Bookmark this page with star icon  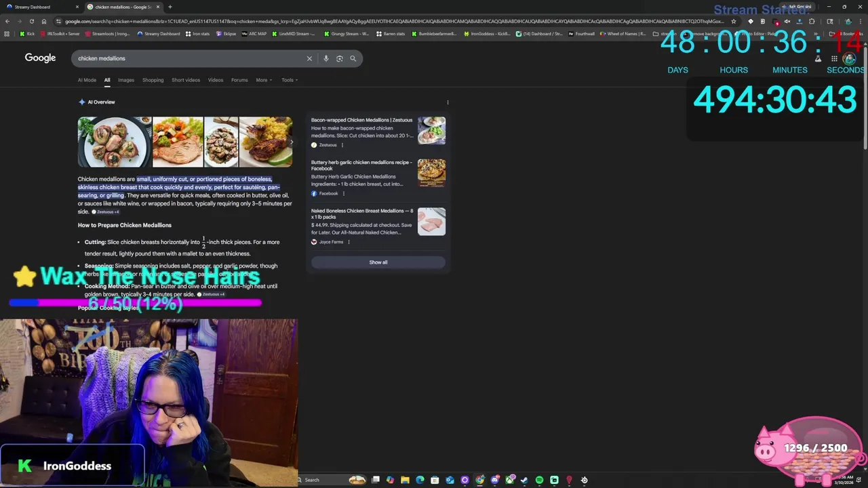pyautogui.click(x=734, y=21)
